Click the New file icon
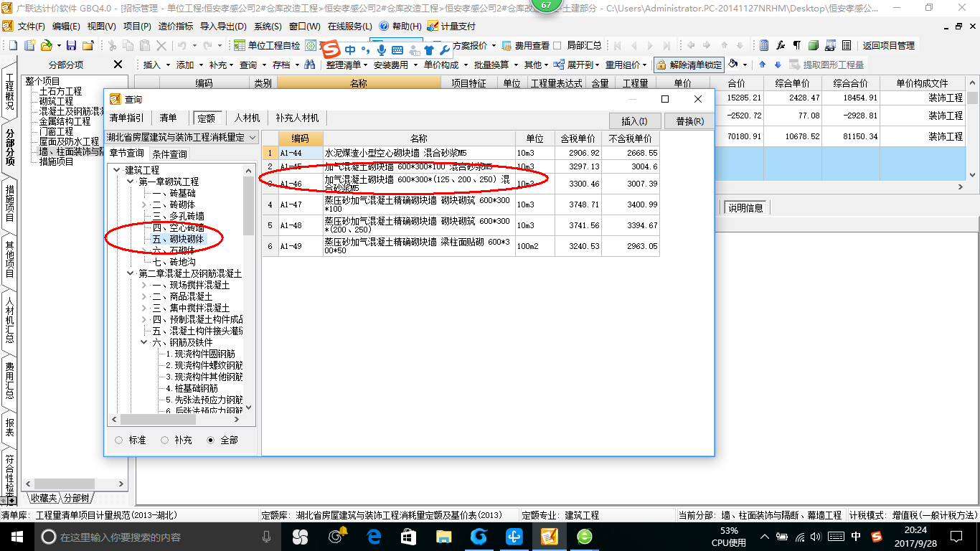Screen dimensions: 980x551 [13, 45]
